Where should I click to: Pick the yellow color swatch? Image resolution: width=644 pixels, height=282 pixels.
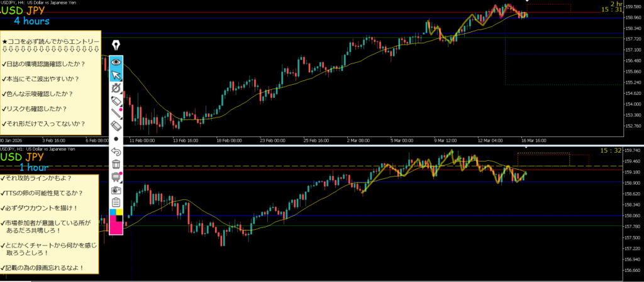pyautogui.click(x=120, y=212)
